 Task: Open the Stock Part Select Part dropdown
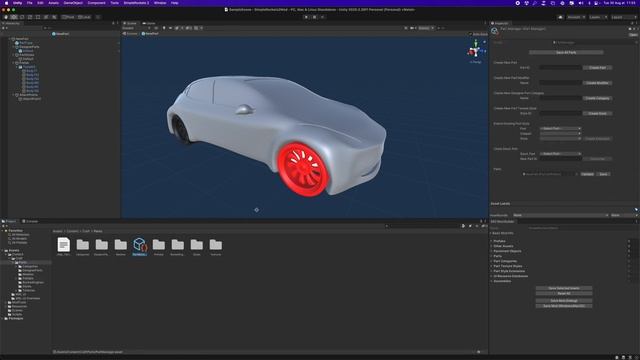tap(560, 154)
